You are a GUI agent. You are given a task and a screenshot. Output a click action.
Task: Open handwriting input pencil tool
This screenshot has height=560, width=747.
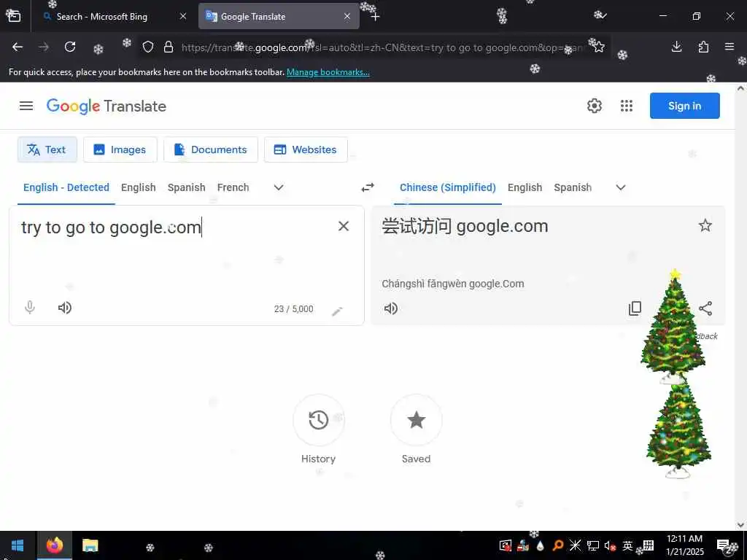337,311
